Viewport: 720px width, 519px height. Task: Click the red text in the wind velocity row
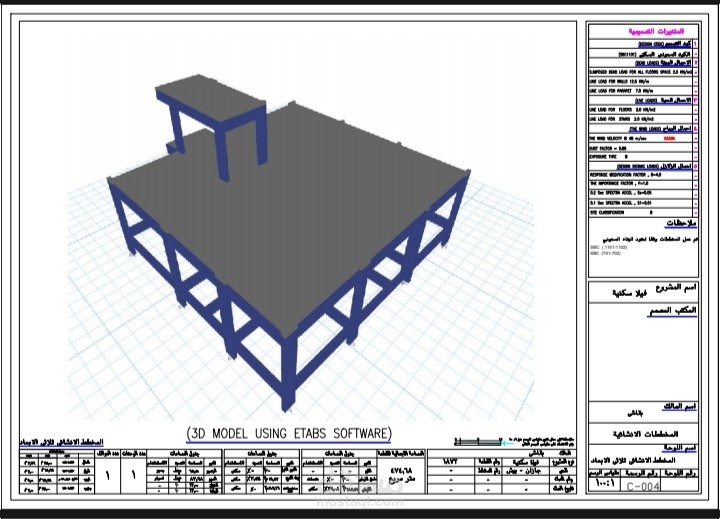click(669, 139)
